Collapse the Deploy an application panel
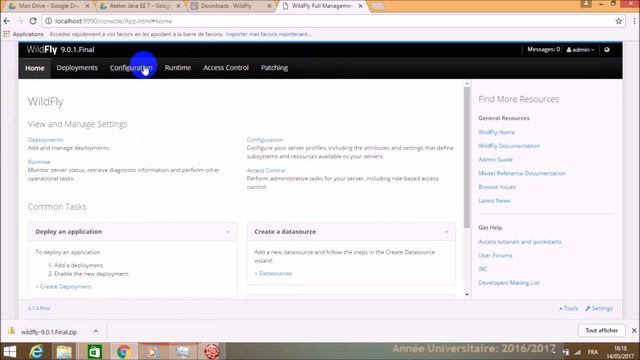Image resolution: width=640 pixels, height=360 pixels. [x=228, y=232]
